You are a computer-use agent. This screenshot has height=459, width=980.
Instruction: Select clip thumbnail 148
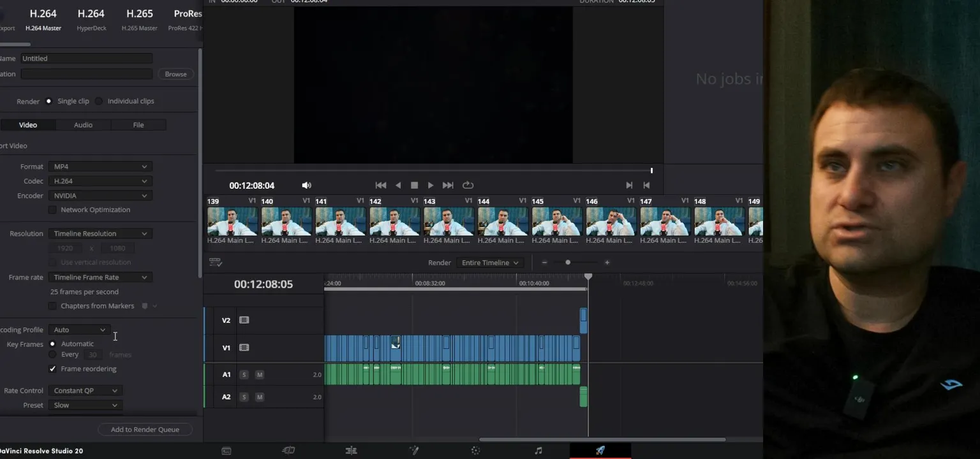[720, 222]
